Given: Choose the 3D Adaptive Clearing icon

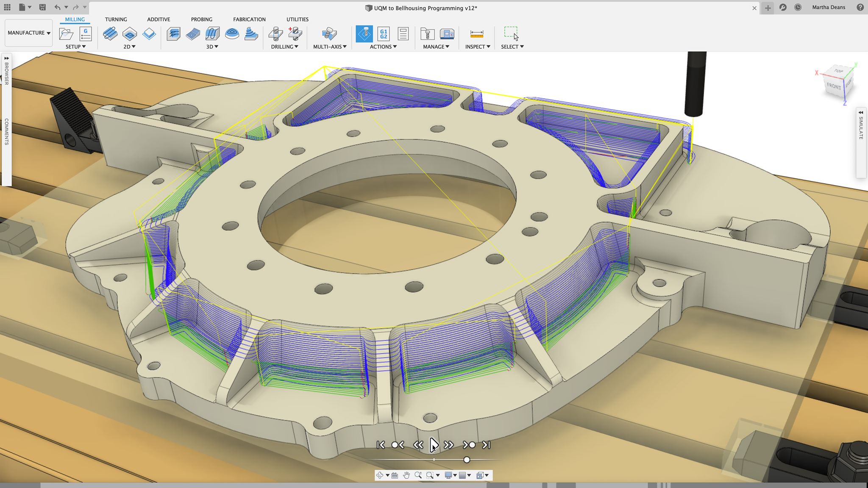Looking at the screenshot, I should [173, 33].
